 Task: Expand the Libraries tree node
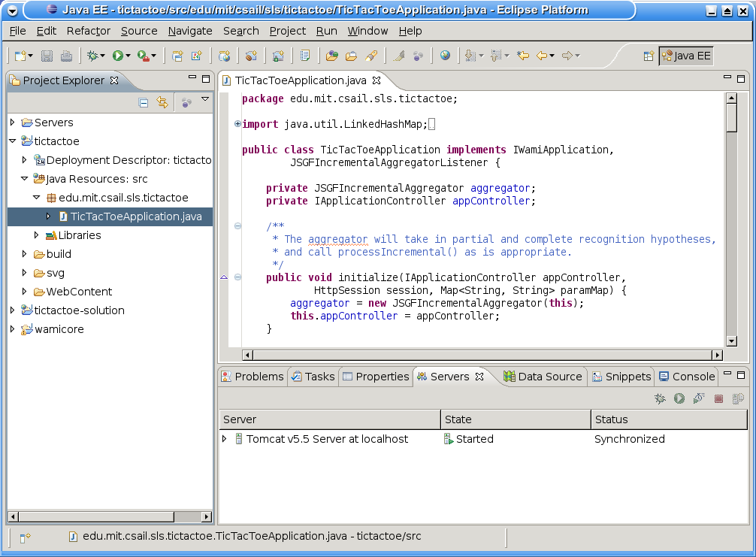(37, 235)
